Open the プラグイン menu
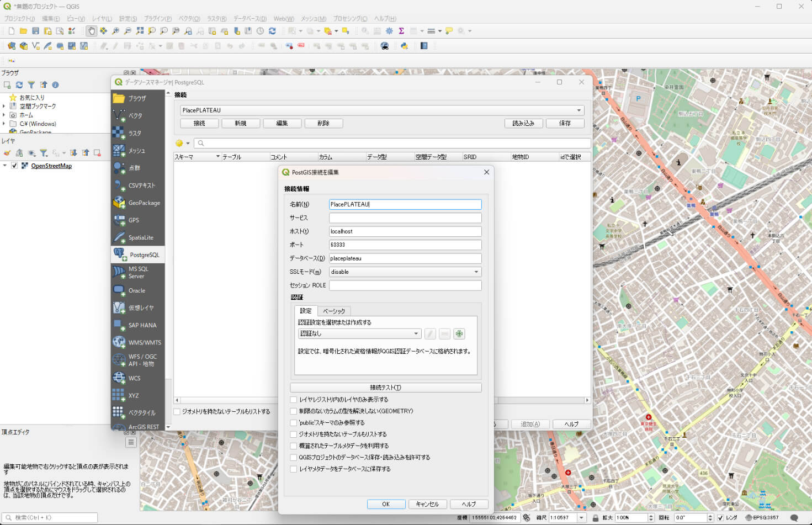The height and width of the screenshot is (525, 812). coord(157,18)
